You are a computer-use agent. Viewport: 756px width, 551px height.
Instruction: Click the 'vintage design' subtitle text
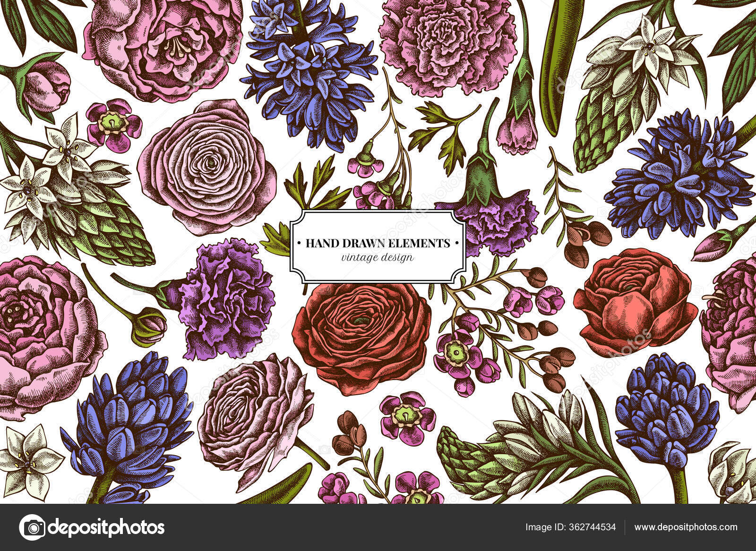click(x=378, y=257)
